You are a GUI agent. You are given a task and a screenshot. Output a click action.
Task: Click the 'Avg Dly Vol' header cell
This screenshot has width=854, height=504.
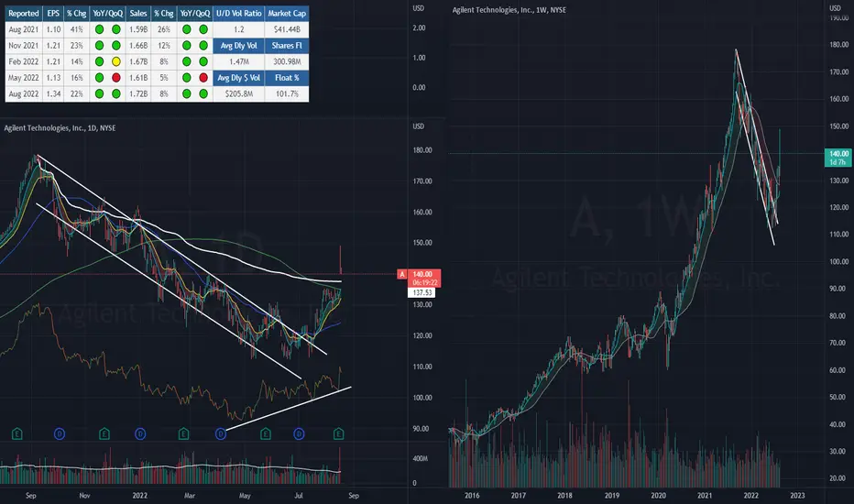238,46
